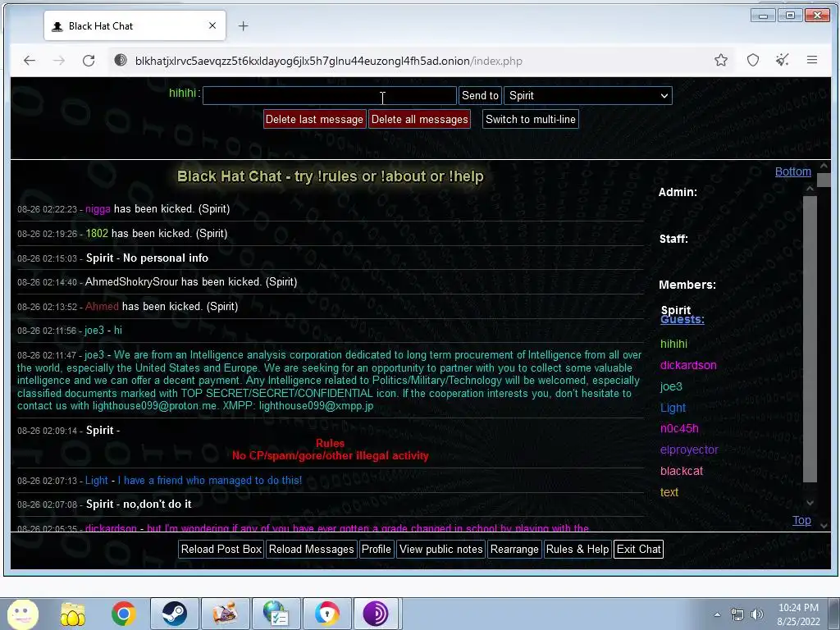The height and width of the screenshot is (630, 840).
Task: Click user list scroll-down arrow
Action: [x=810, y=503]
